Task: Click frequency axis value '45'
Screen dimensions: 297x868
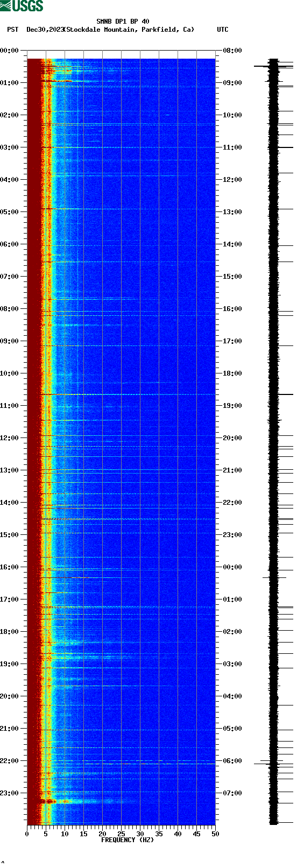Action: pyautogui.click(x=196, y=834)
